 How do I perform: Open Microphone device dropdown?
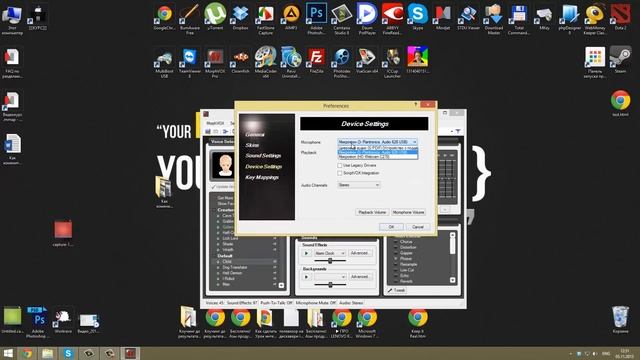coord(378,142)
